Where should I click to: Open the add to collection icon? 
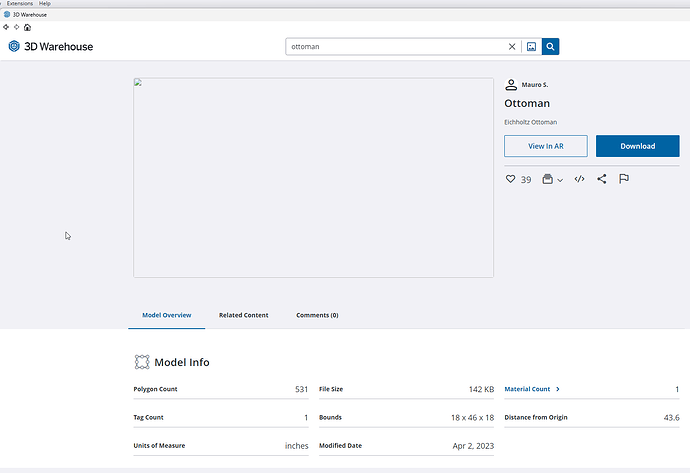click(x=547, y=179)
